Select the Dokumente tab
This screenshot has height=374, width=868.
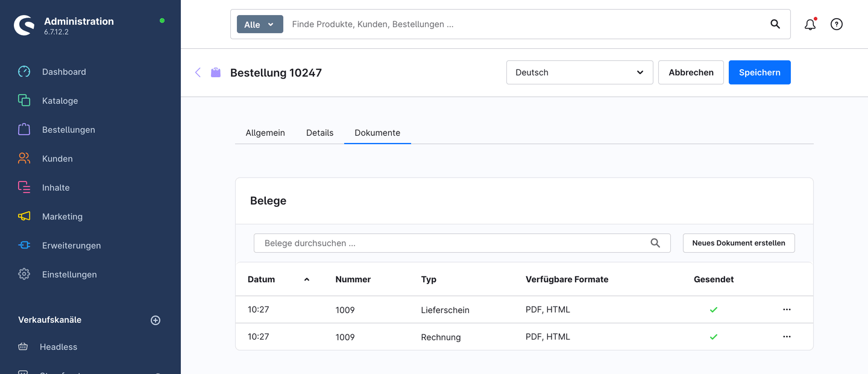coord(377,133)
